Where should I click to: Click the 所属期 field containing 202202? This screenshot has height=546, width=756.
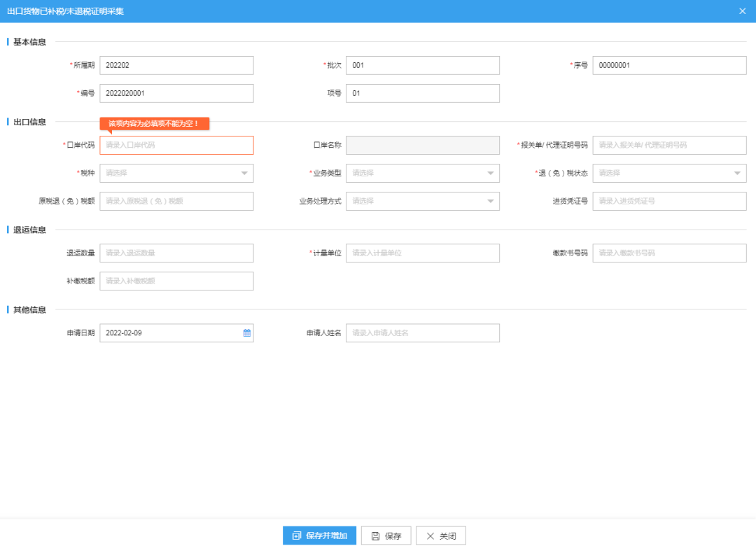tap(176, 65)
